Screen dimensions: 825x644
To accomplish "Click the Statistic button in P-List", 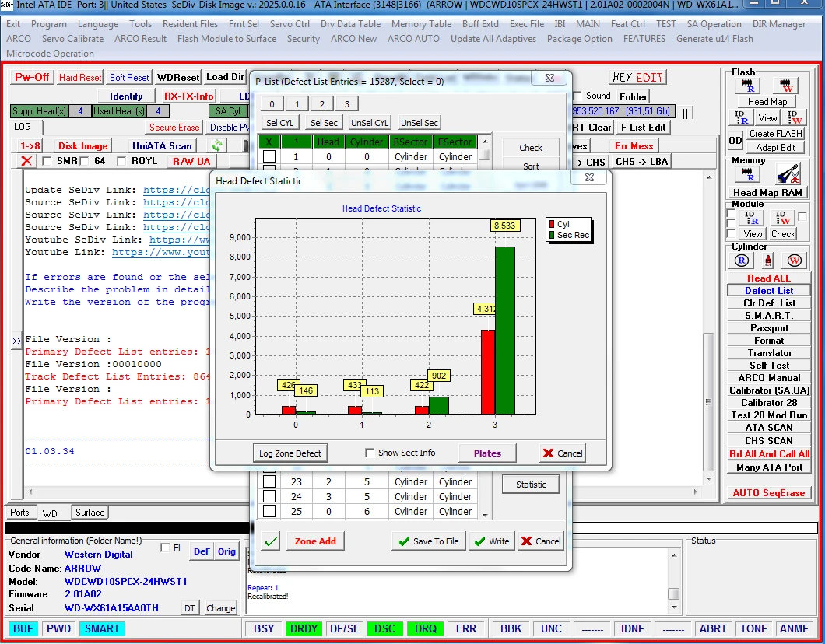I will click(x=531, y=485).
